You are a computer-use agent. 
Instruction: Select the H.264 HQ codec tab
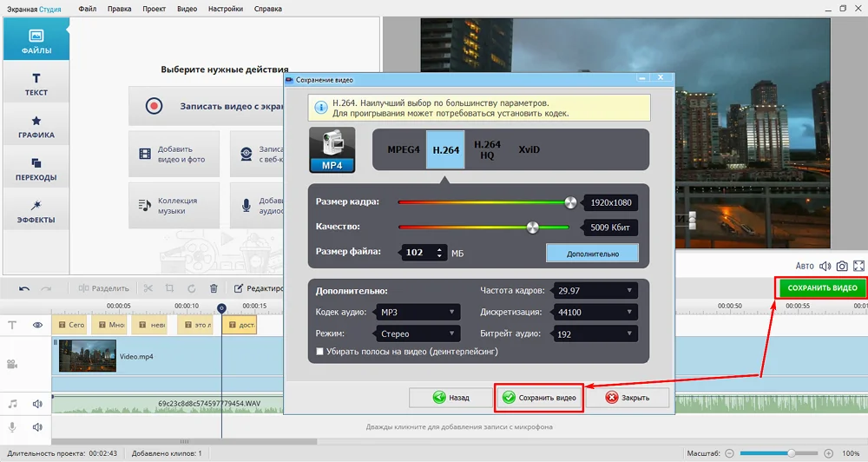click(487, 149)
